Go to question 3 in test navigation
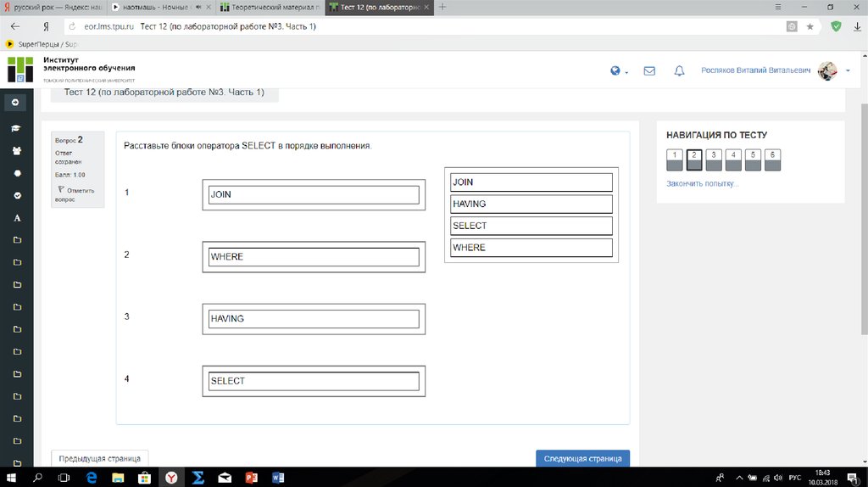Viewport: 868px width, 487px height. 714,160
